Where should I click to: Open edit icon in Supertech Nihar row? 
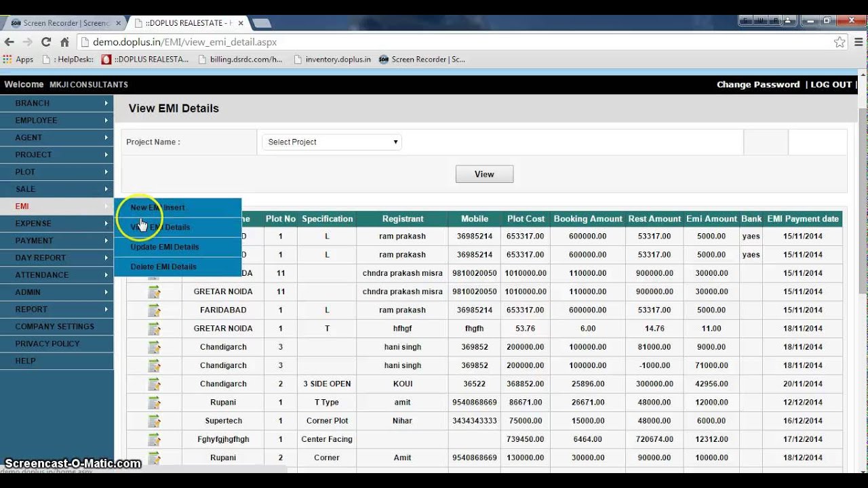click(x=155, y=420)
